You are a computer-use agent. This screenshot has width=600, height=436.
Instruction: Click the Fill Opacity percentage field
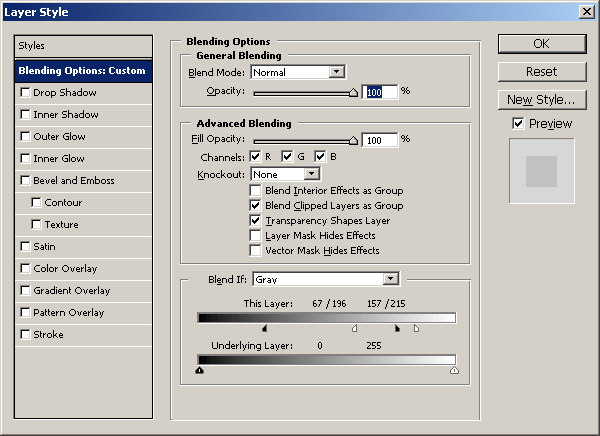coord(380,140)
